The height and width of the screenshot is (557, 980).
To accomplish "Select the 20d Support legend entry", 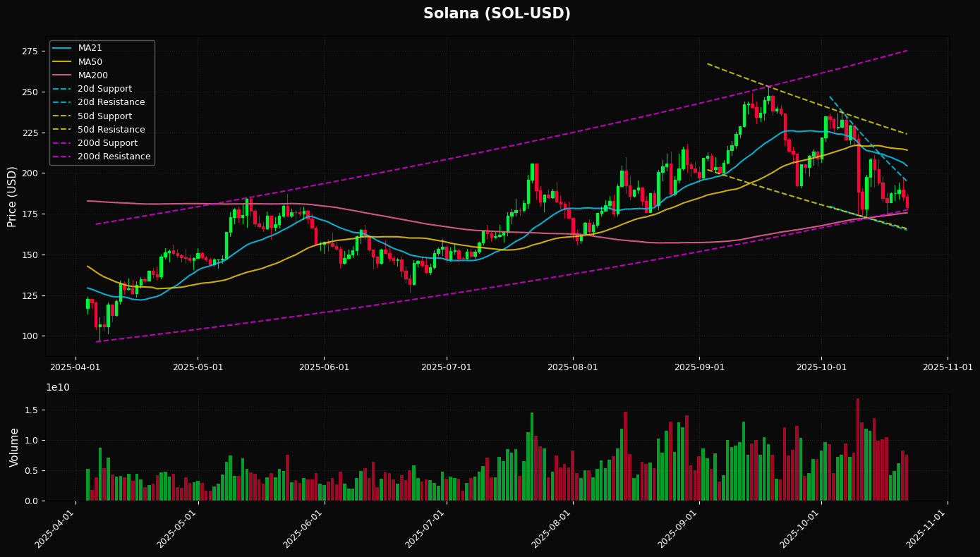I will (x=104, y=89).
